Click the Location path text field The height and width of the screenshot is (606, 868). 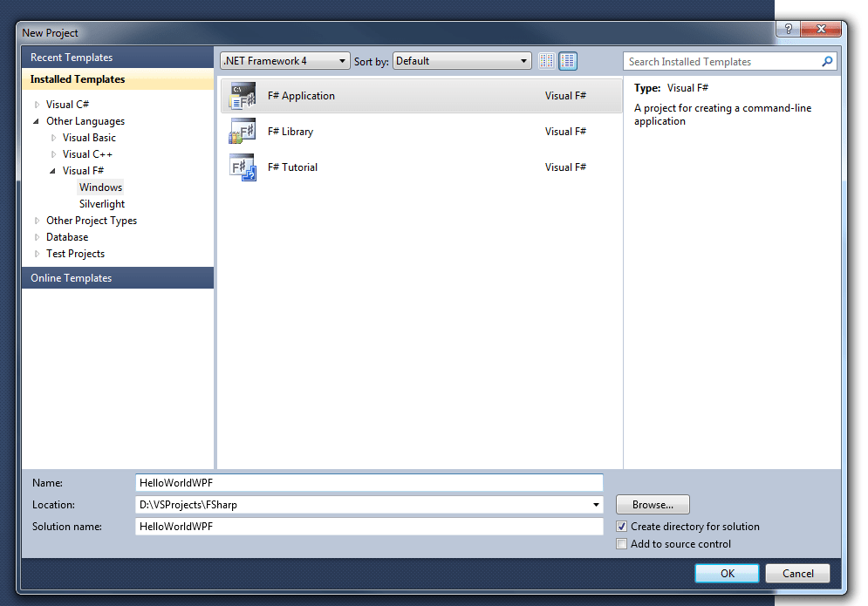click(x=363, y=505)
